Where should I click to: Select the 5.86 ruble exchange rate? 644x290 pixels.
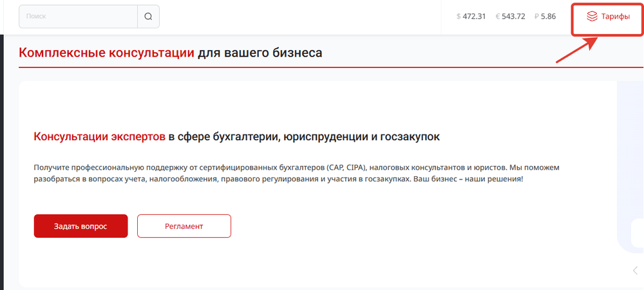click(x=548, y=17)
